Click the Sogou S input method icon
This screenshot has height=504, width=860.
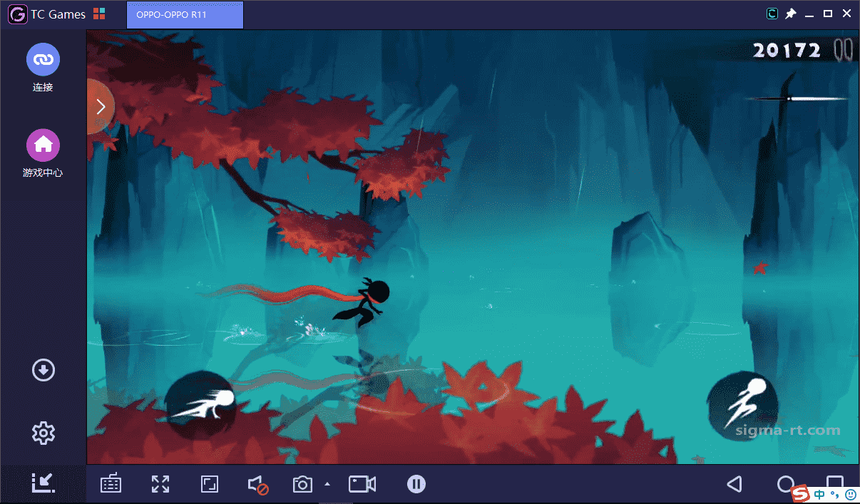click(802, 493)
